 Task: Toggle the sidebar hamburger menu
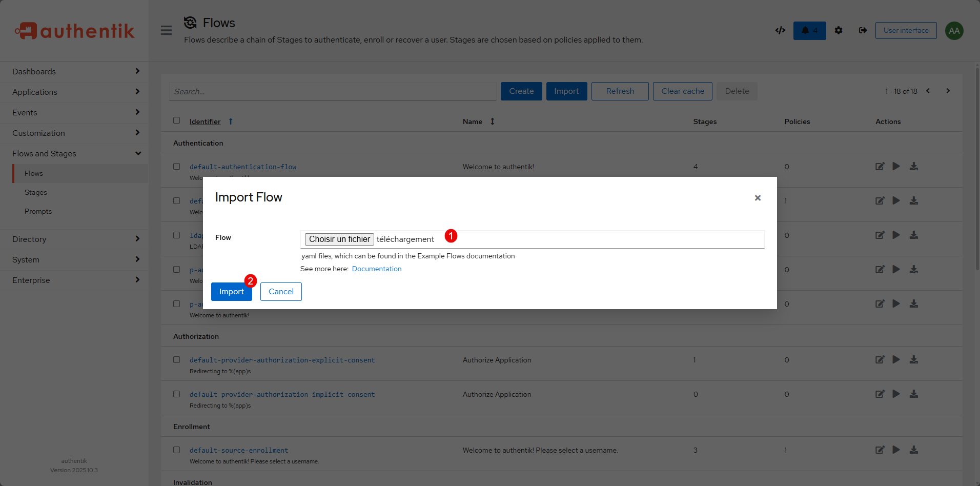point(166,30)
